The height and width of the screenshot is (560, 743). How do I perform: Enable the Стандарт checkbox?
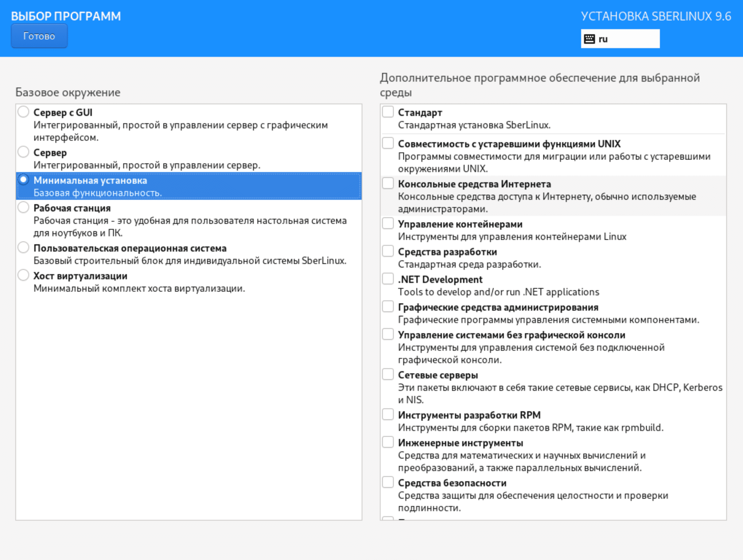point(388,112)
